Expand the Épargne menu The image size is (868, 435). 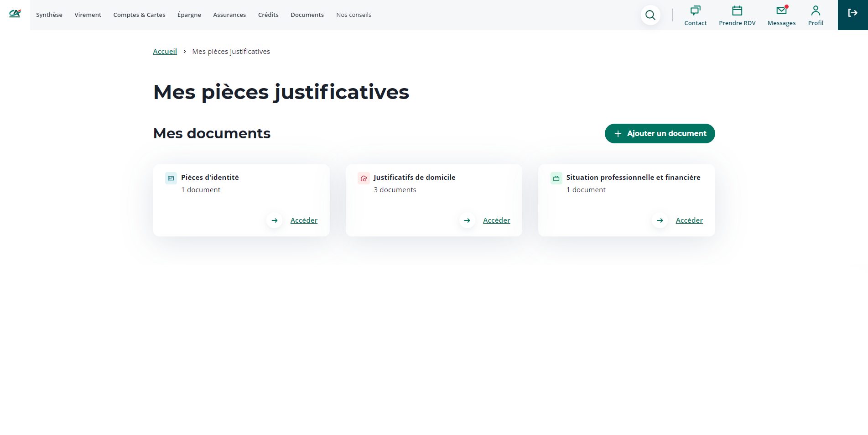[189, 15]
